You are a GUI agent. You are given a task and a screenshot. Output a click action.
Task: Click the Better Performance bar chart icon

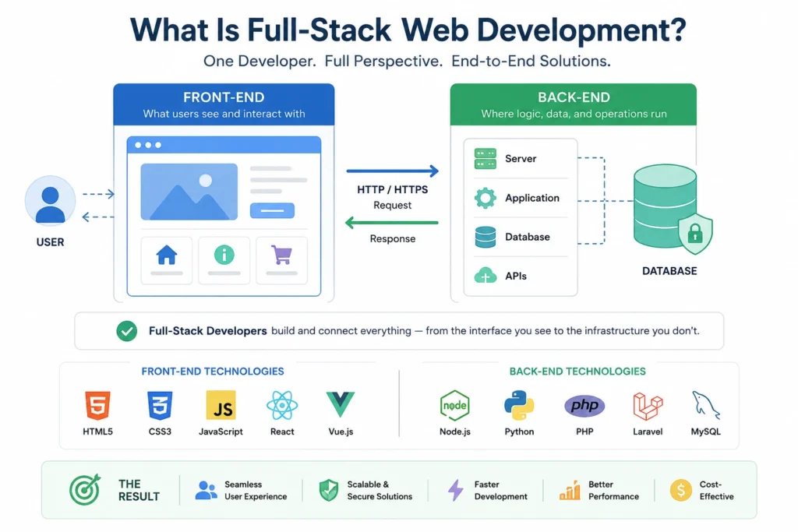coord(570,490)
